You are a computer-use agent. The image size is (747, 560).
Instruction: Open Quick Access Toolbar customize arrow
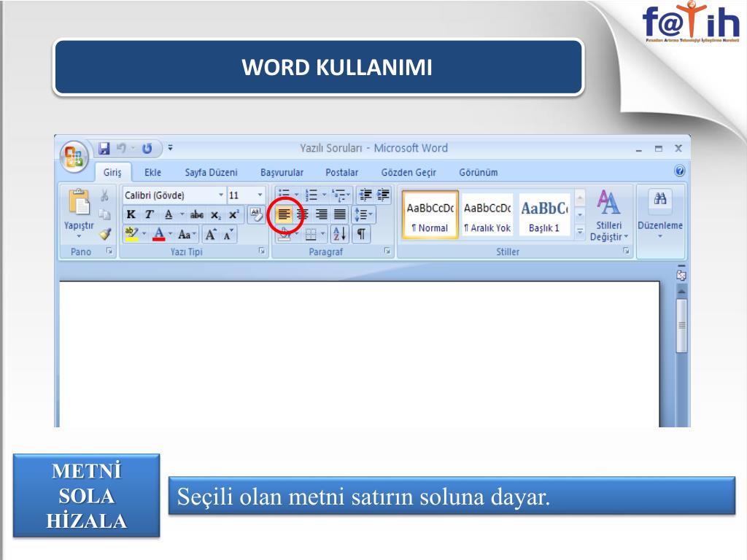pos(170,148)
